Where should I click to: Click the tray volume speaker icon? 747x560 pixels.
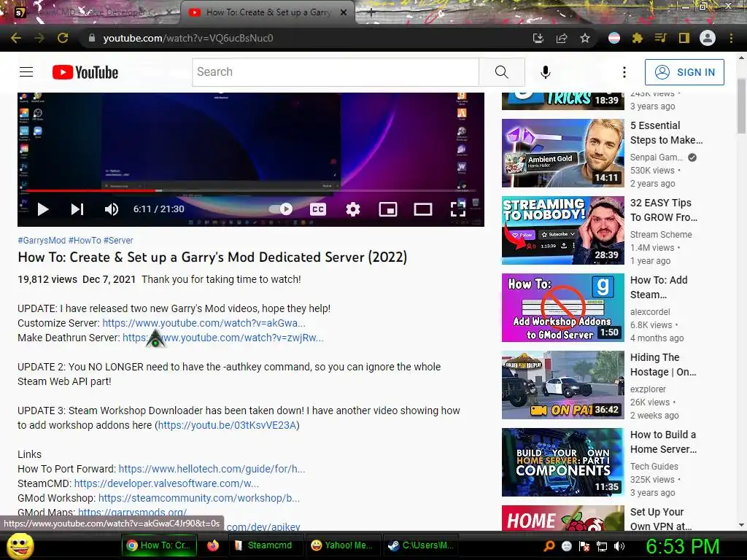click(619, 546)
